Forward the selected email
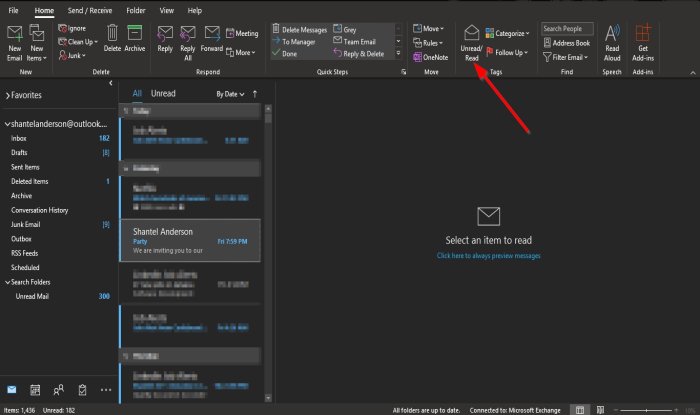This screenshot has width=700, height=415. click(x=212, y=38)
